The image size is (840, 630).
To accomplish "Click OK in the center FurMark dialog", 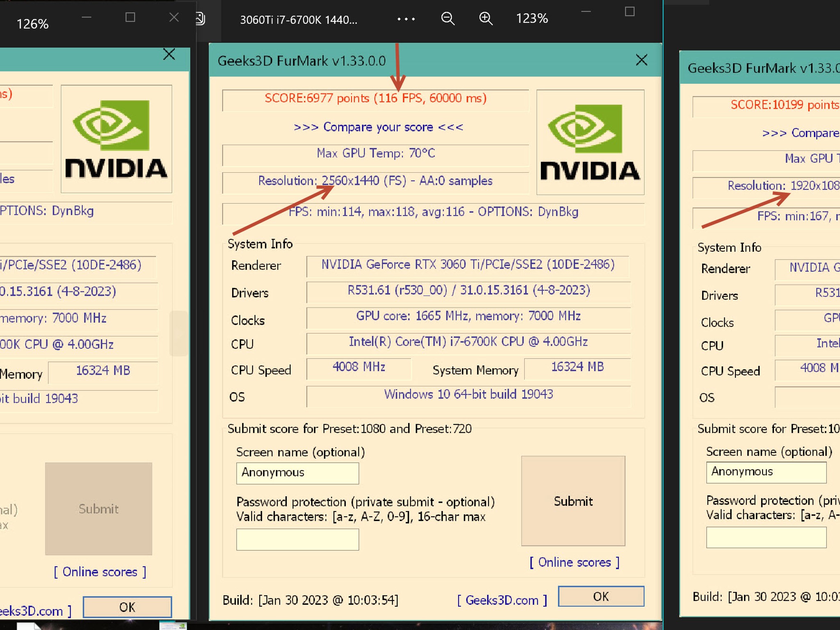I will pos(601,596).
